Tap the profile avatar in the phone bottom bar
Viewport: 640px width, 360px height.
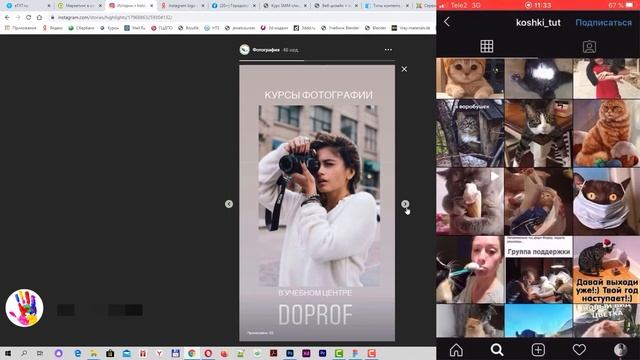point(620,350)
